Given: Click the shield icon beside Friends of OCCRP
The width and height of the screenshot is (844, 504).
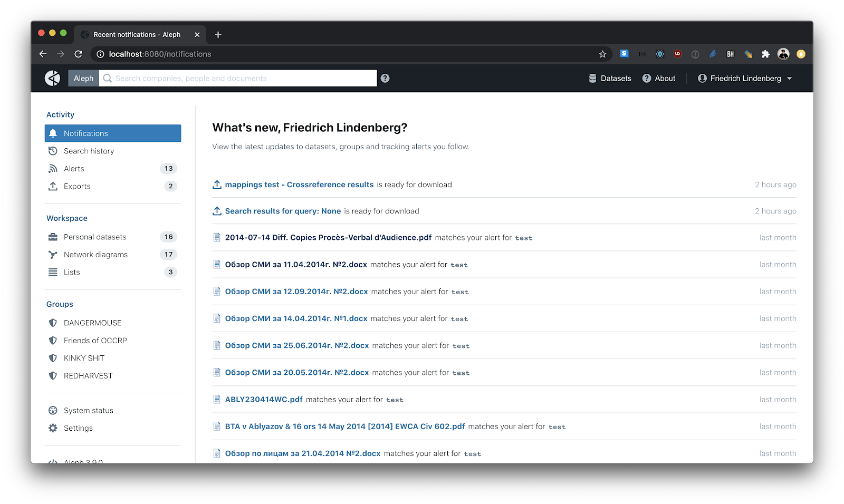Looking at the screenshot, I should pos(53,341).
